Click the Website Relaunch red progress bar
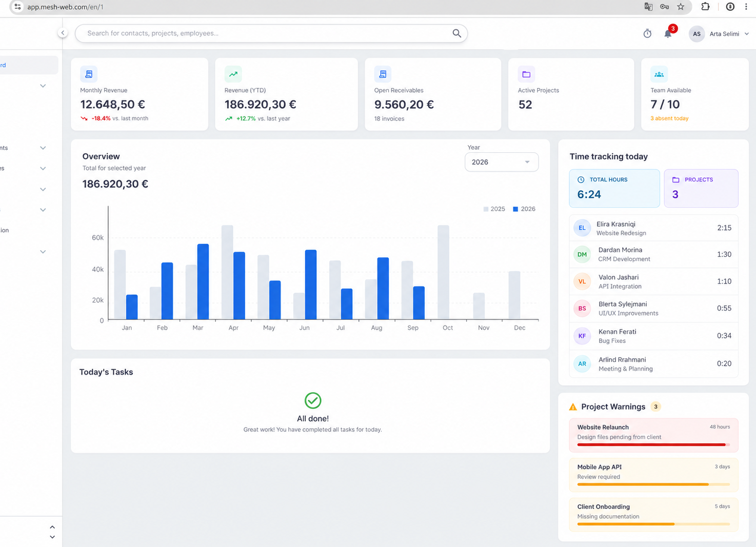The width and height of the screenshot is (756, 547). tap(653, 445)
